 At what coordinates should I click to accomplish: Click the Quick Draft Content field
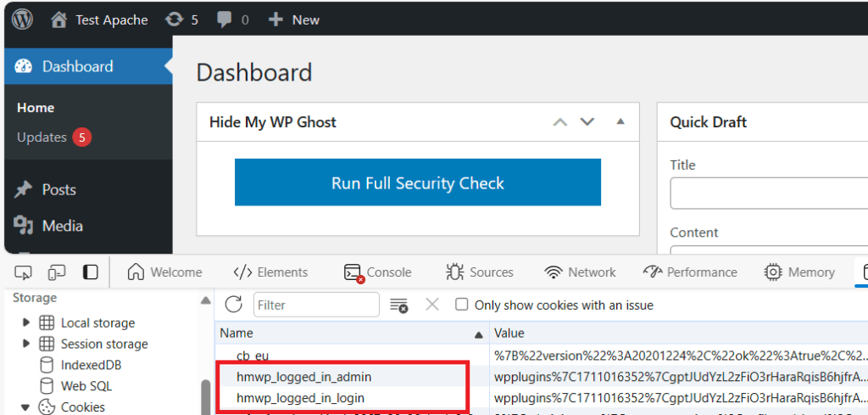click(x=769, y=250)
